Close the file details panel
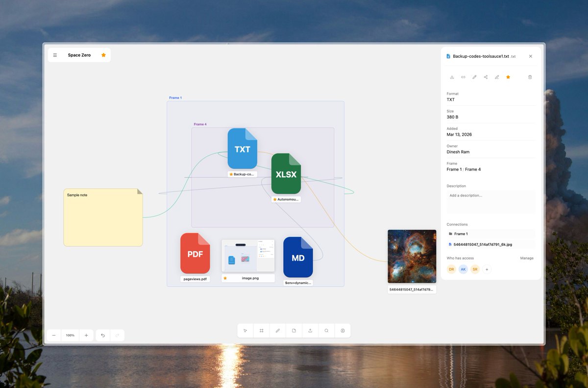 530,56
